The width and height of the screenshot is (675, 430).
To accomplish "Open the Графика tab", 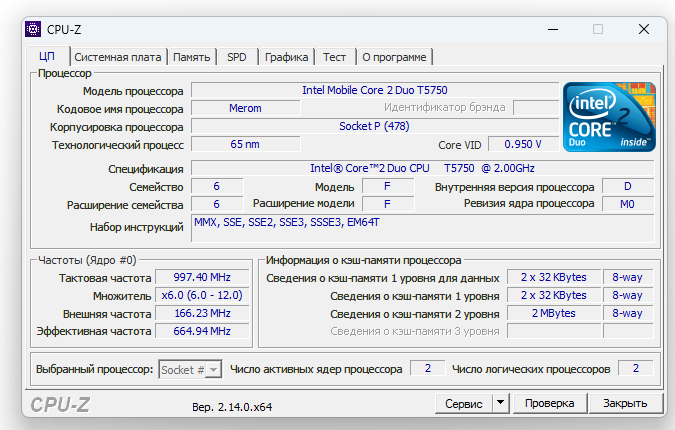I will (286, 57).
